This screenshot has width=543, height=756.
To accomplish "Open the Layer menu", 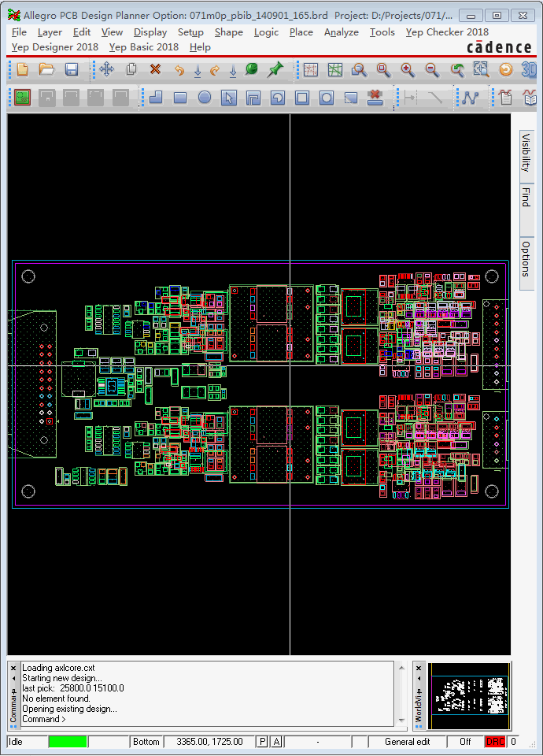I will 50,32.
